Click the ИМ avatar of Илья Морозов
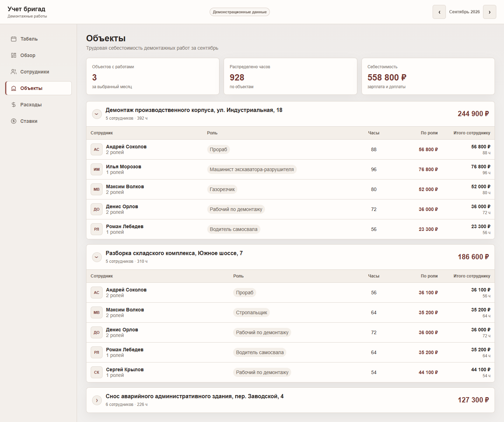Screen dimensions: 504x422 [97, 169]
